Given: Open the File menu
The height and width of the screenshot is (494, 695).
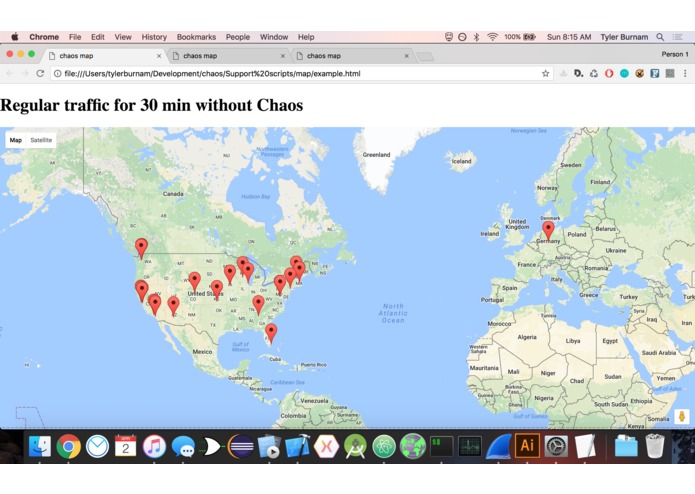Looking at the screenshot, I should 75,37.
